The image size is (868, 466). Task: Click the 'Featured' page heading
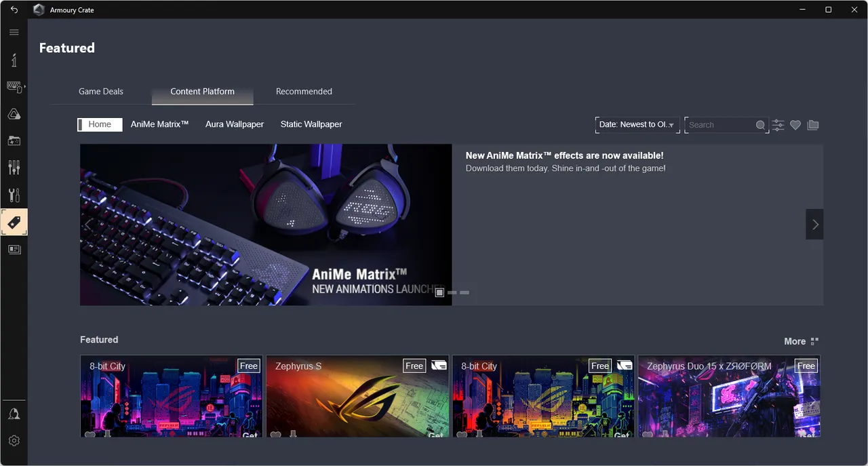pyautogui.click(x=67, y=48)
